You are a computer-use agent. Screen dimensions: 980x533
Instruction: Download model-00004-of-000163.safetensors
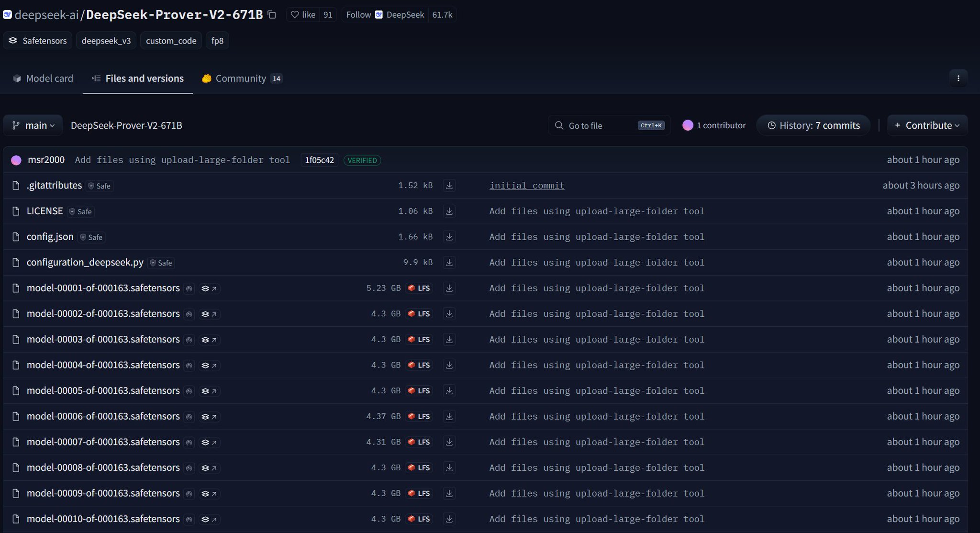(x=449, y=365)
